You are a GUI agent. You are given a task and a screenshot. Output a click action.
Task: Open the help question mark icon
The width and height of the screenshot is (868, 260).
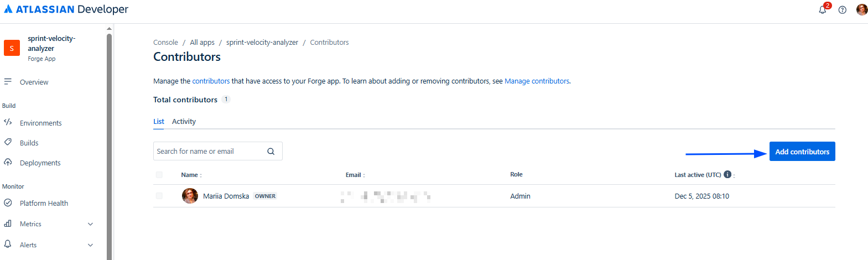click(x=842, y=10)
